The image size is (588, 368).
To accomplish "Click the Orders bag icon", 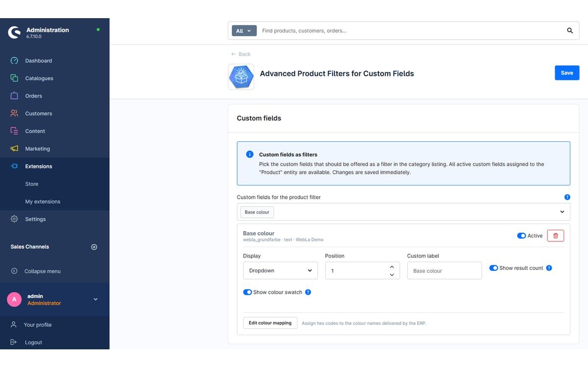I will click(14, 96).
